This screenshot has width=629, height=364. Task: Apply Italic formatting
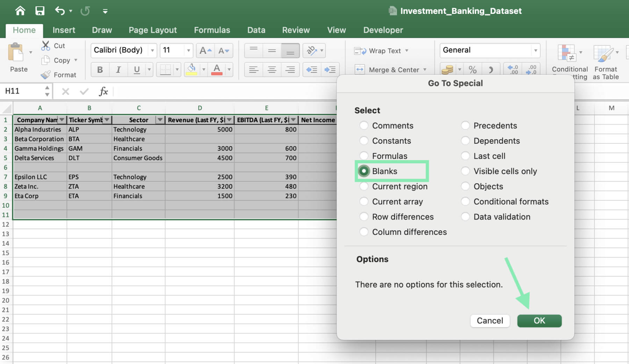click(118, 69)
